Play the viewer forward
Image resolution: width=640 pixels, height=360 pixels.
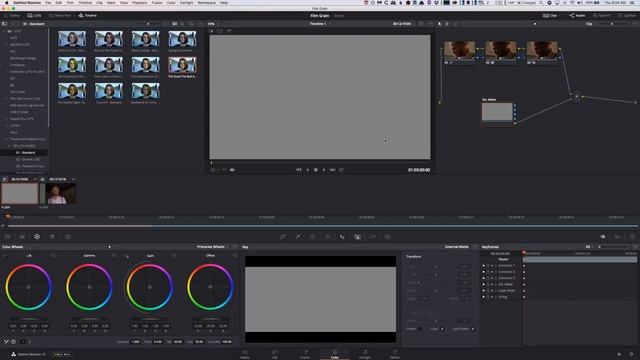point(324,170)
